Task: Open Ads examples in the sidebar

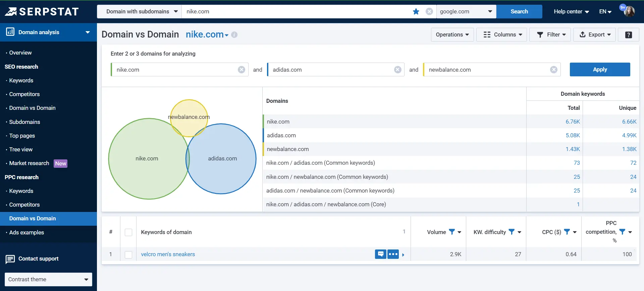Action: 26,232
